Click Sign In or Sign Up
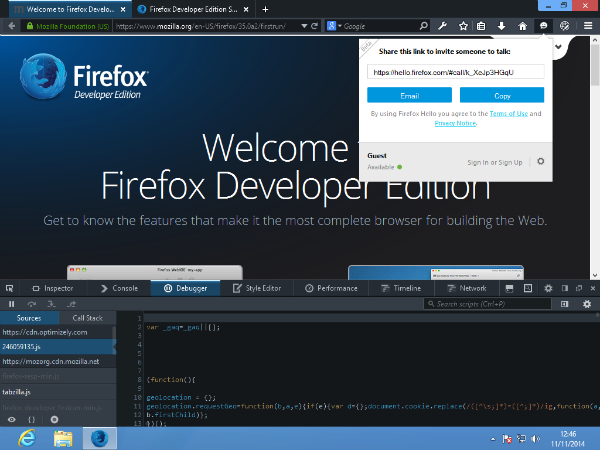Screen dimensions: 600x450 (495, 162)
